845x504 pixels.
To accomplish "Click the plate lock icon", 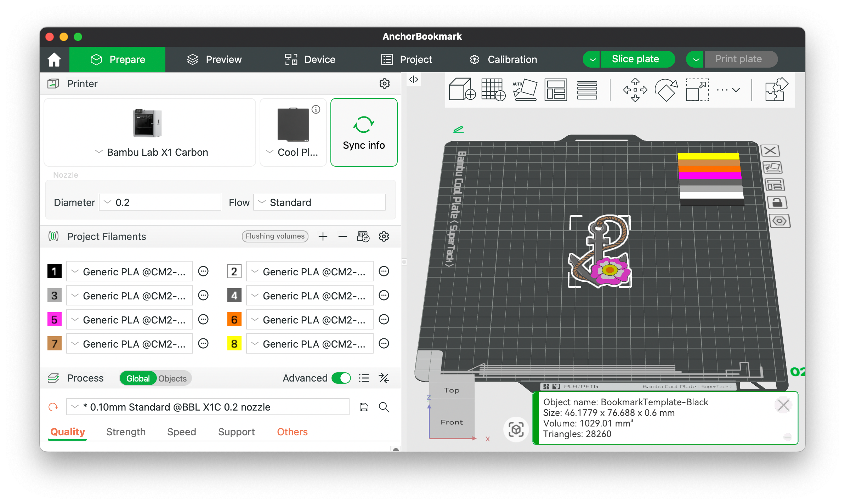I will coord(777,203).
